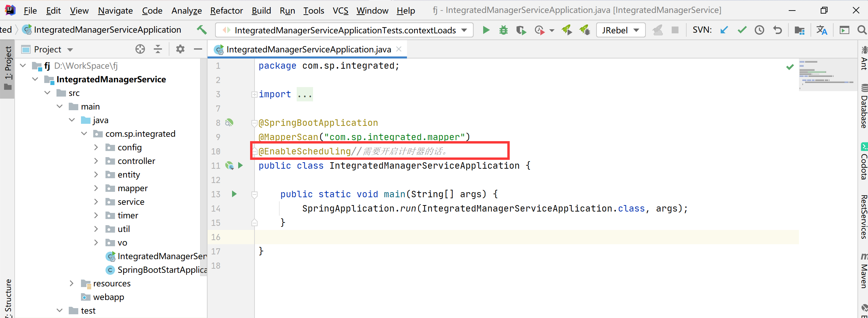Image resolution: width=868 pixels, height=318 pixels.
Task: Click the run gutter icon at line 13
Action: point(234,194)
